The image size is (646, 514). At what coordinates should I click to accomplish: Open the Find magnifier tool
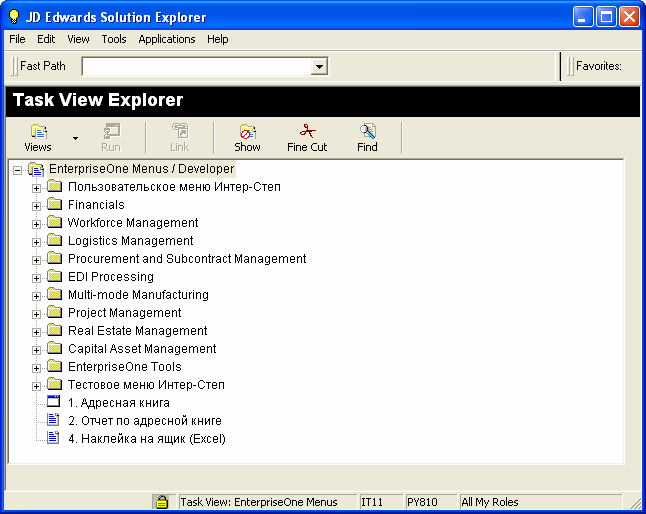367,131
